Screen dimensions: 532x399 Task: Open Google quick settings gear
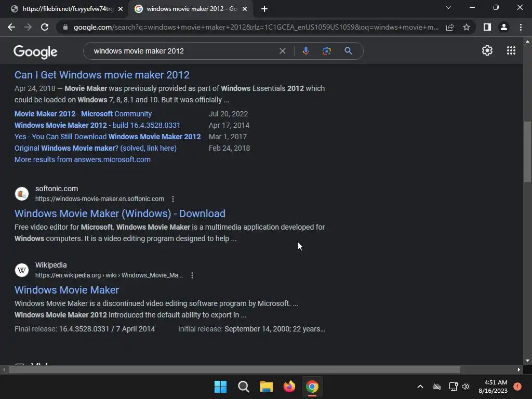tap(487, 50)
